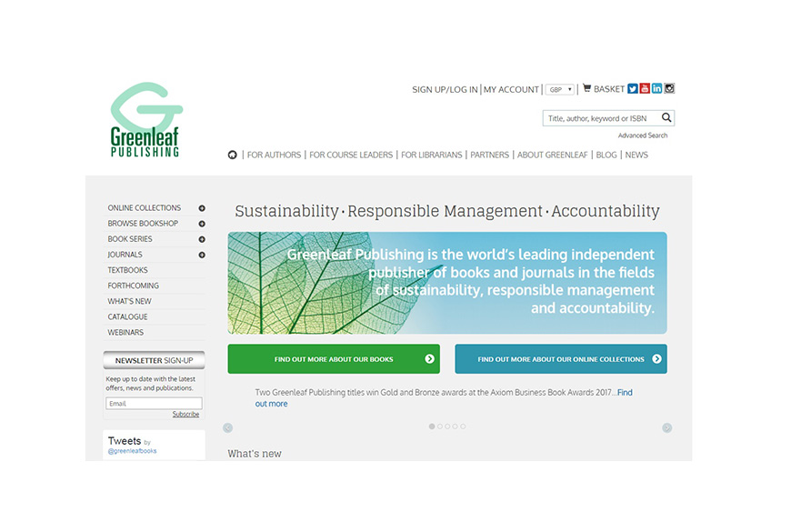The image size is (801, 532).
Task: Open the News menu item
Action: pyautogui.click(x=636, y=155)
